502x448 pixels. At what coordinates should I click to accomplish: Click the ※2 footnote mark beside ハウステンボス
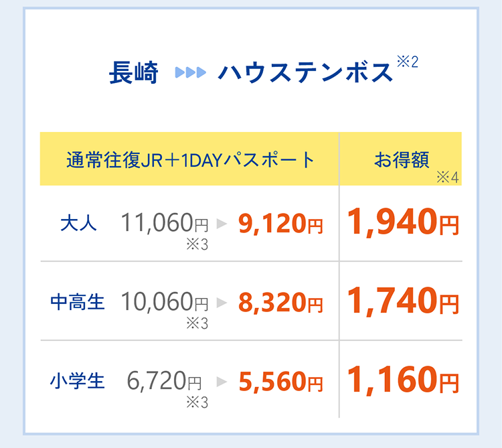click(x=408, y=62)
